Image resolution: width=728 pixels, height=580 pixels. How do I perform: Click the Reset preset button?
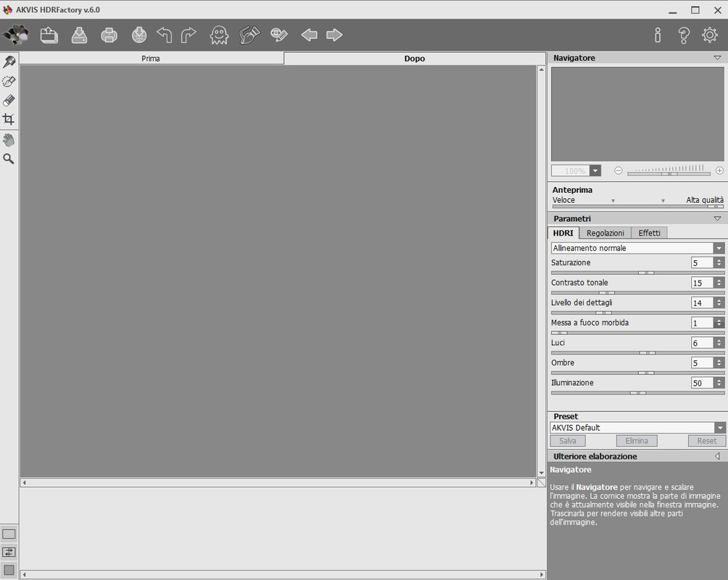tap(707, 441)
